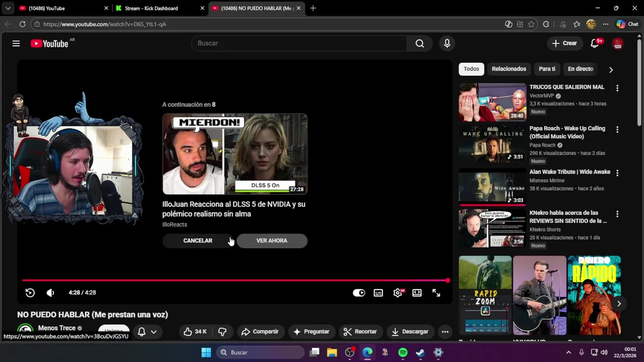Download the video with Descargar

(x=410, y=332)
